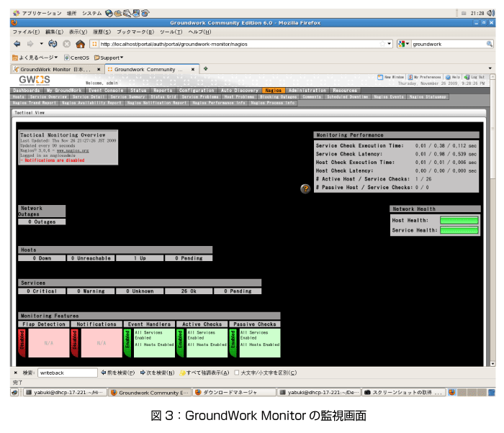Open the Nagios Statusmap subtab

(x=428, y=96)
